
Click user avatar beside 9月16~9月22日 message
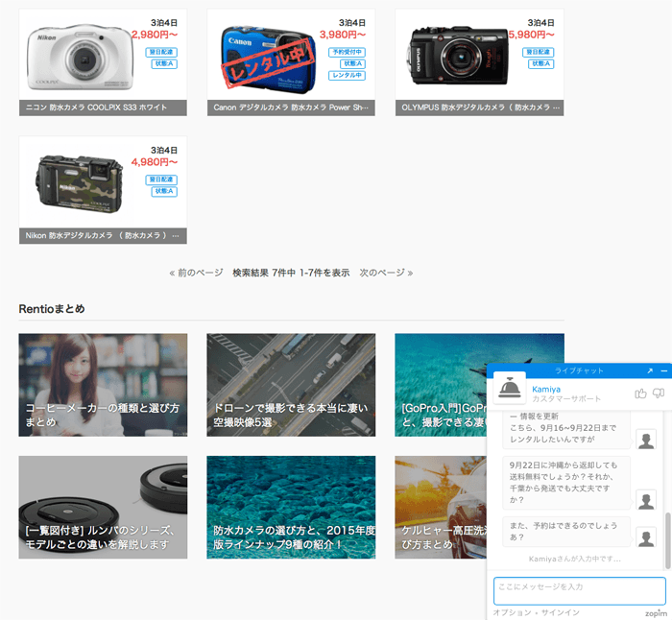(x=646, y=440)
